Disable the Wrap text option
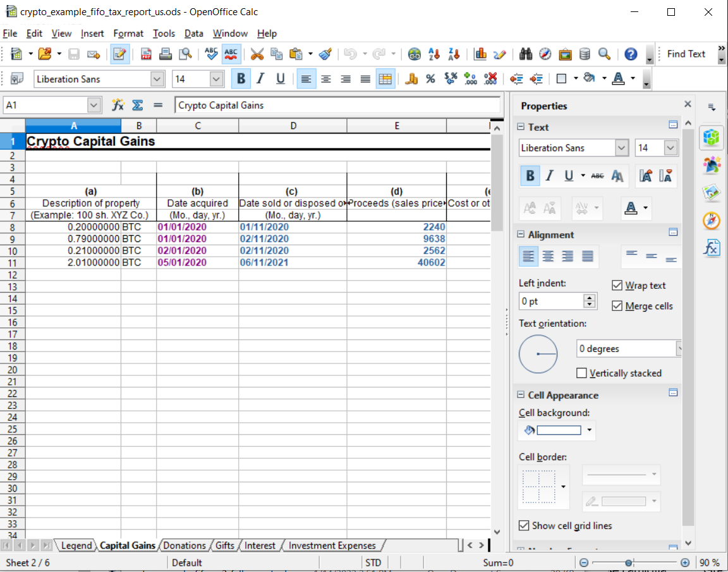728x572 pixels. 617,285
